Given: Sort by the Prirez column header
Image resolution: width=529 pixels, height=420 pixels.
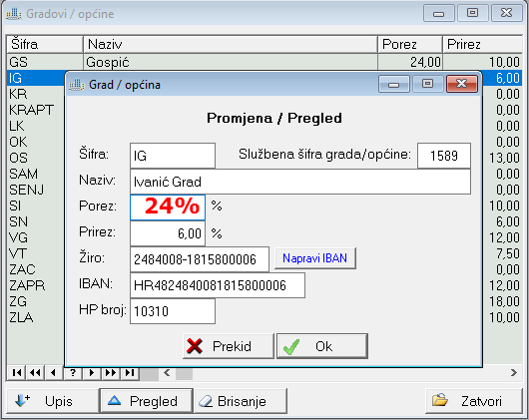Looking at the screenshot, I should click(483, 44).
